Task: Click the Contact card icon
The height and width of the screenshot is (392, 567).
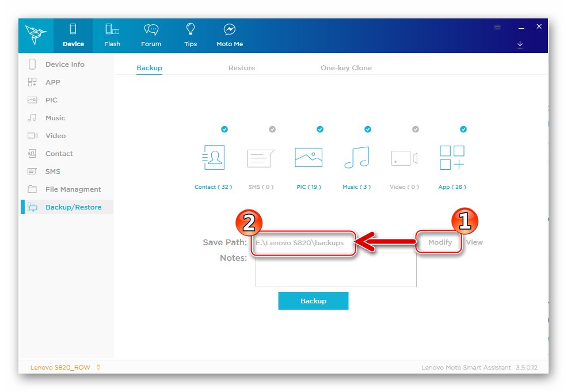Action: pos(214,157)
